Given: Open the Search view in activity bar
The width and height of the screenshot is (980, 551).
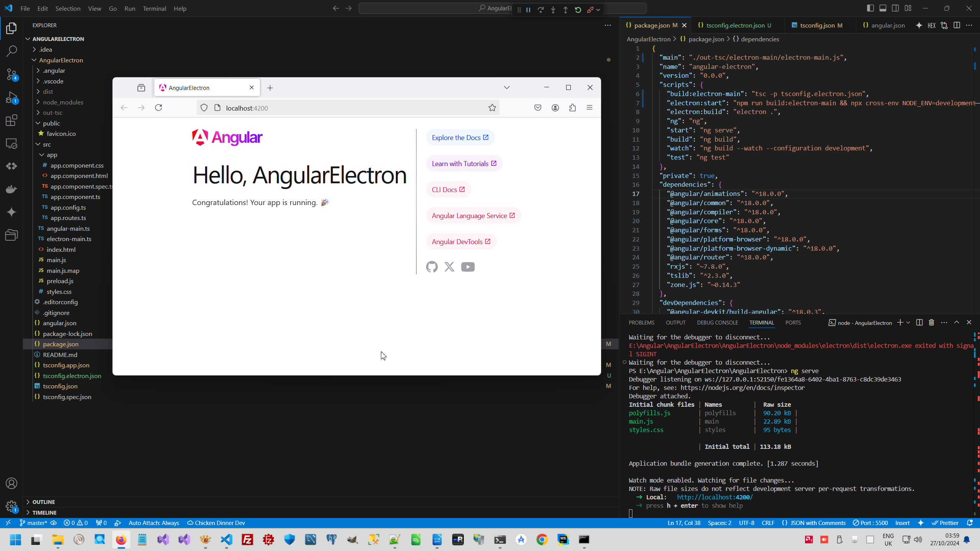Looking at the screenshot, I should coord(11,51).
